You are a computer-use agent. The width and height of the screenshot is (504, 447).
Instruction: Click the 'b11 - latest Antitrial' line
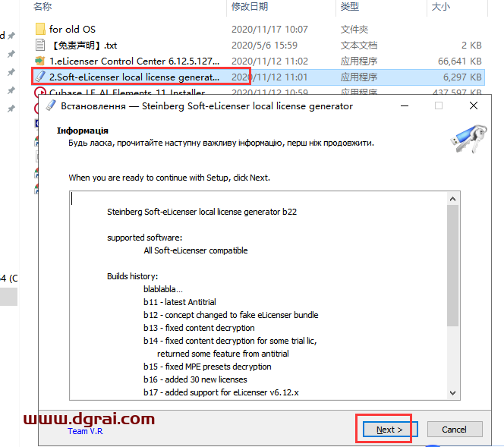coord(180,302)
